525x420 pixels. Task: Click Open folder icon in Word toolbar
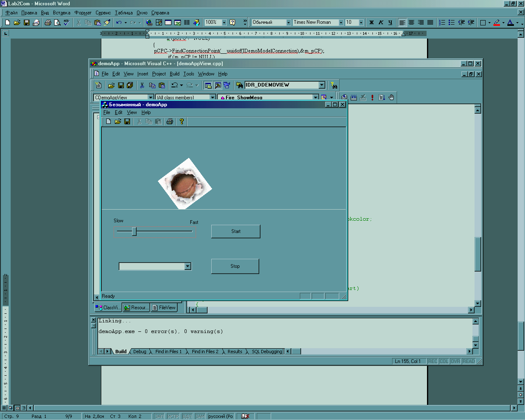tap(17, 23)
